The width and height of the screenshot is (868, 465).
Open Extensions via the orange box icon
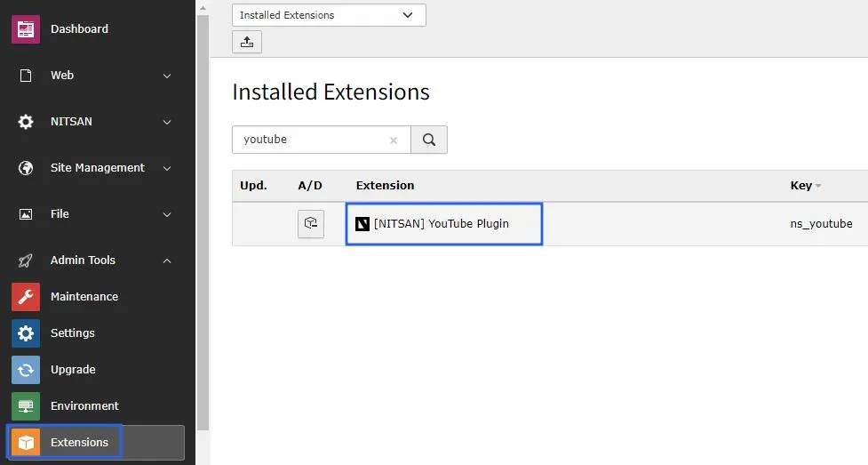[x=26, y=442]
